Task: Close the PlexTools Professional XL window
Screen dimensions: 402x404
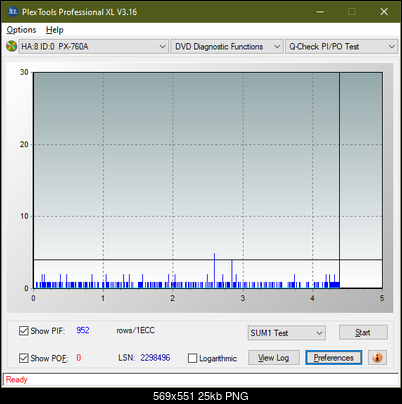Action: pos(384,12)
